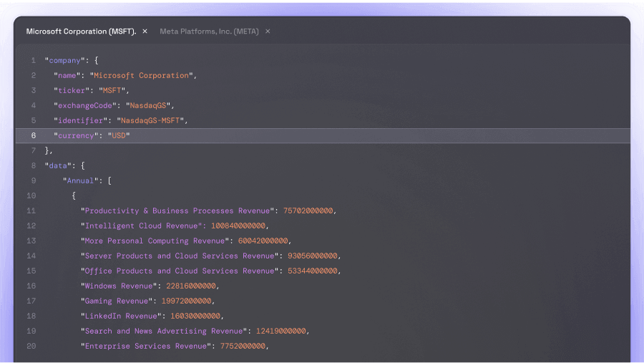The height and width of the screenshot is (363, 644).
Task: Select the "LinkedIn Revenue" key
Action: (x=121, y=316)
